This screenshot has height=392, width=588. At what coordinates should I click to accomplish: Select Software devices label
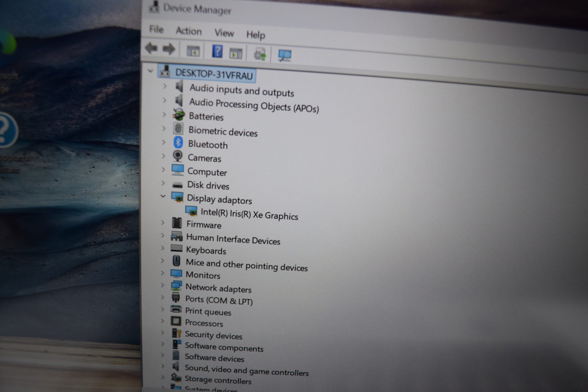coord(215,358)
